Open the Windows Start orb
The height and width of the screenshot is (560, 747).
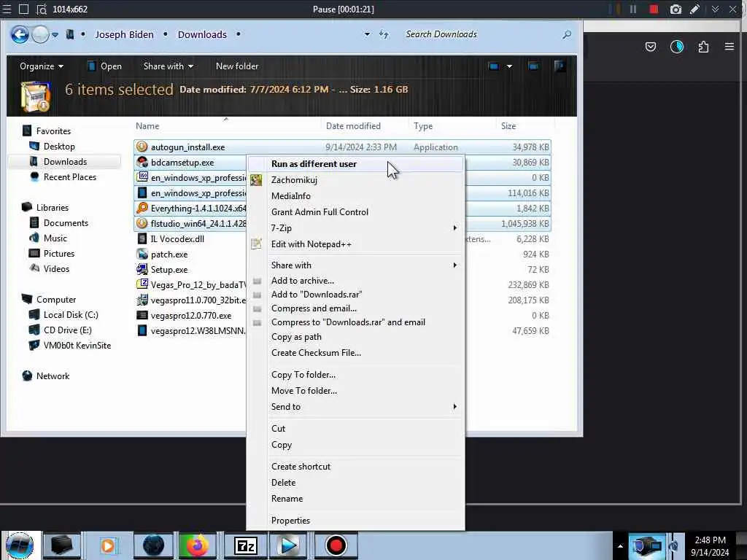pos(20,545)
